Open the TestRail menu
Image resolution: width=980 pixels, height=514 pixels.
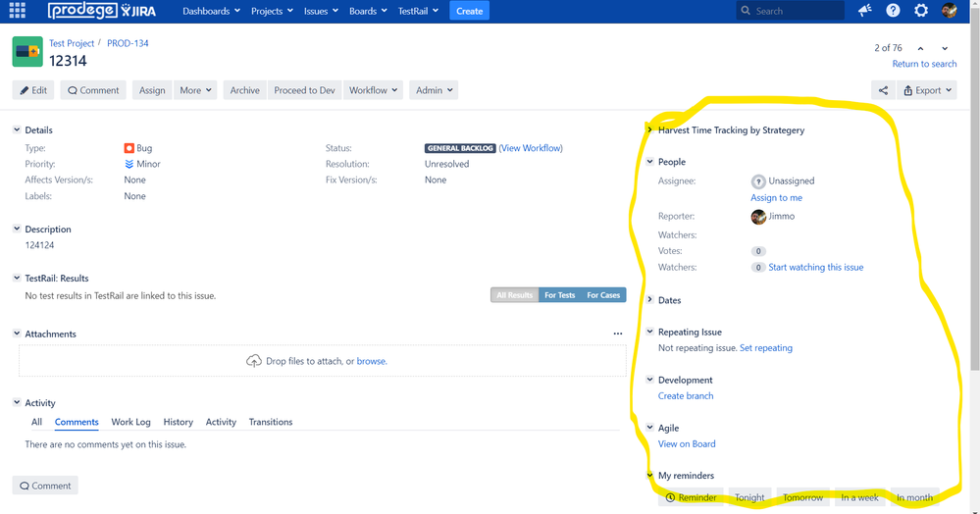pos(418,11)
